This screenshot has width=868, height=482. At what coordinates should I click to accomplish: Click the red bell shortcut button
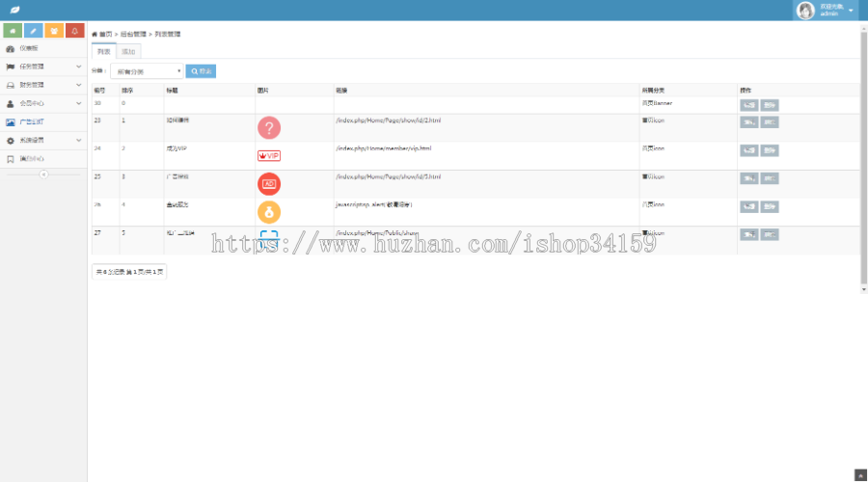(74, 31)
